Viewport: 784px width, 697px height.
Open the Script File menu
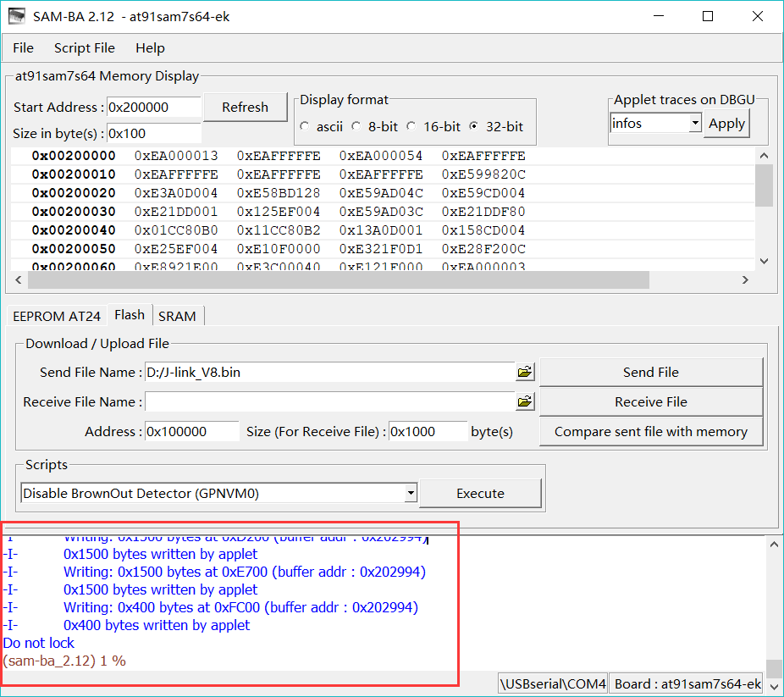84,47
